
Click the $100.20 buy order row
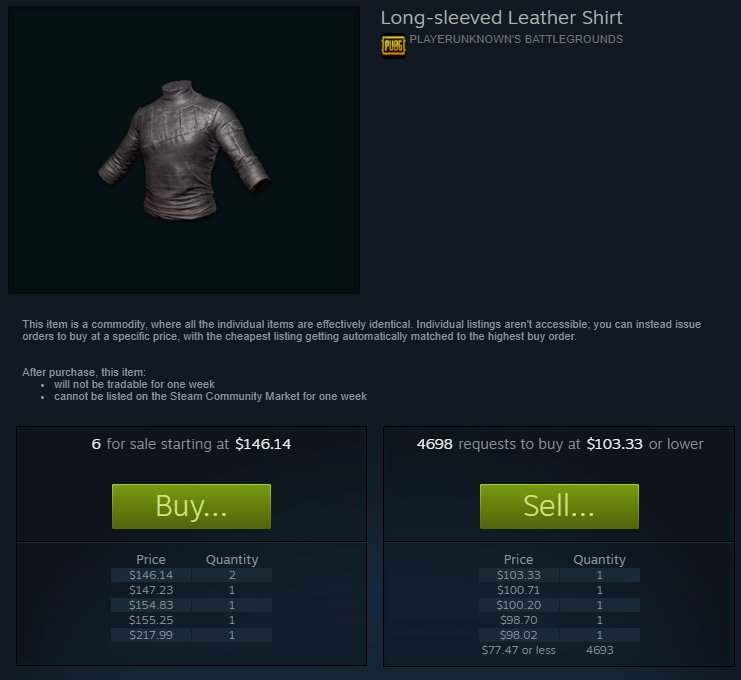559,605
